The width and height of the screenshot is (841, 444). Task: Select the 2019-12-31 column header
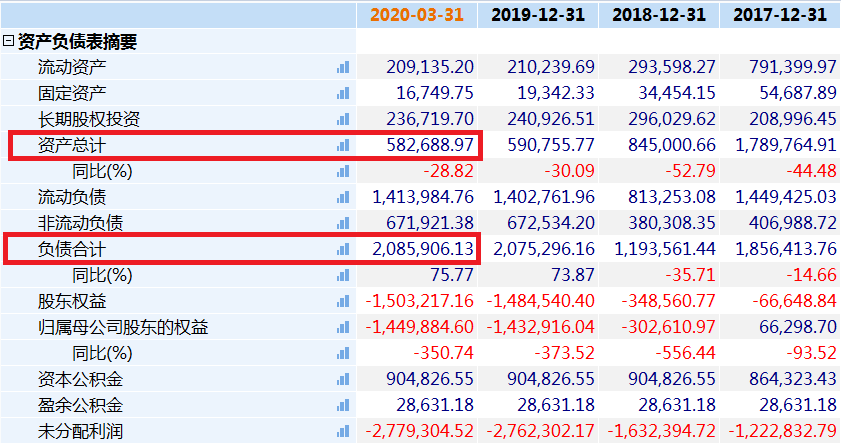[x=538, y=14]
